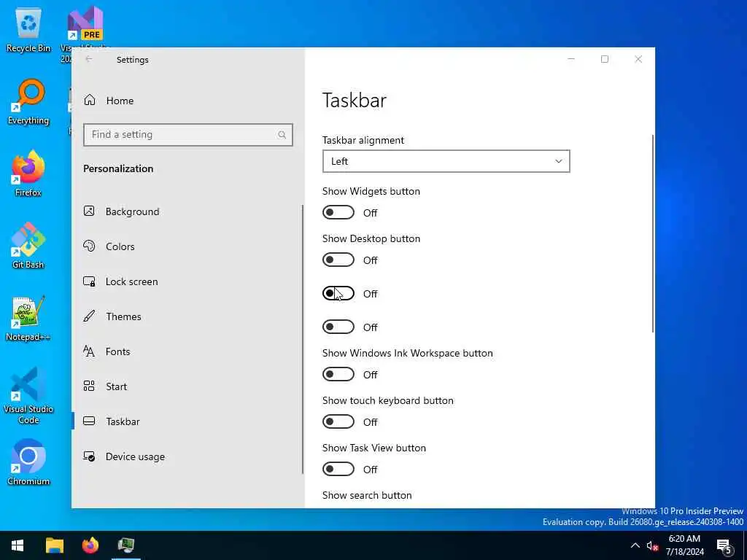Click the active monitor app on taskbar
This screenshot has height=560, width=747.
(125, 545)
